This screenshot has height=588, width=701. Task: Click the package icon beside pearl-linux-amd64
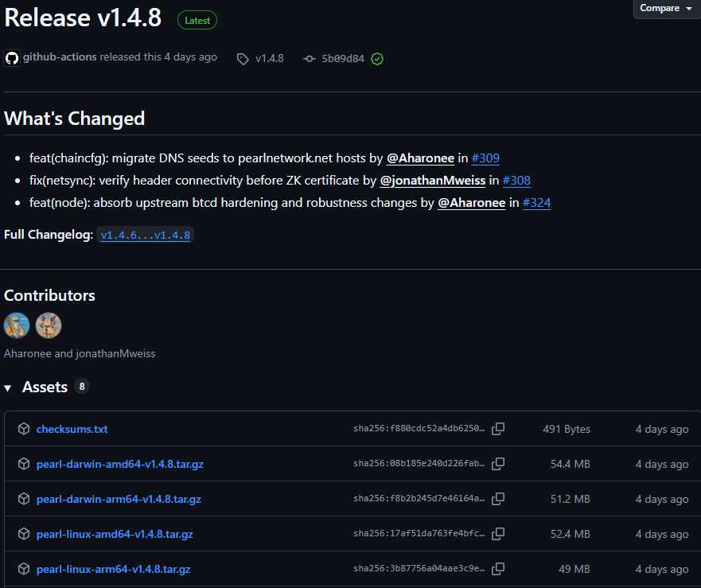[x=24, y=533]
